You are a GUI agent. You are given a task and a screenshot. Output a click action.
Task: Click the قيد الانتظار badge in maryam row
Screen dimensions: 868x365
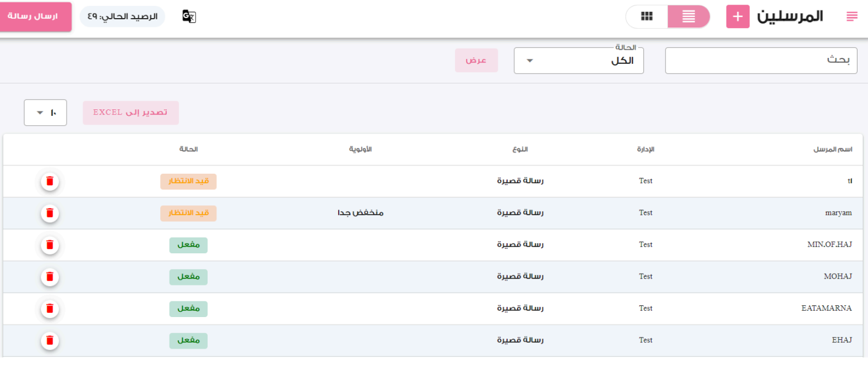click(x=188, y=214)
